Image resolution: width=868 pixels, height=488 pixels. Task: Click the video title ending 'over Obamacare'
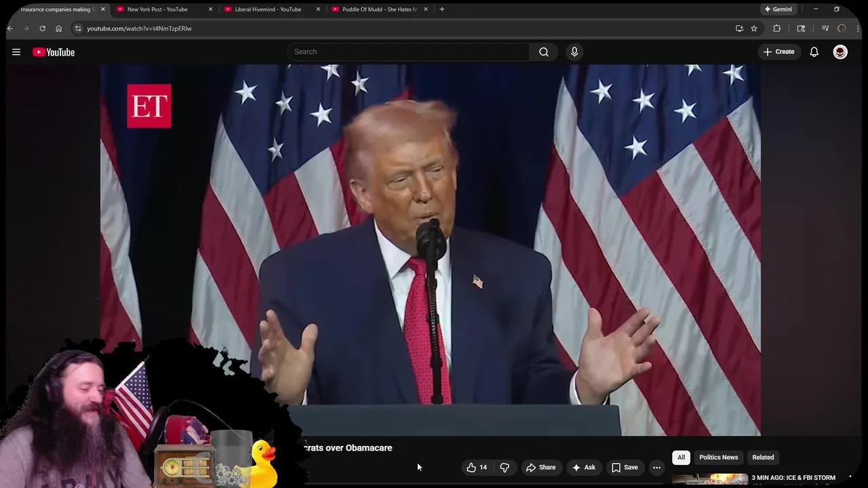coord(348,448)
